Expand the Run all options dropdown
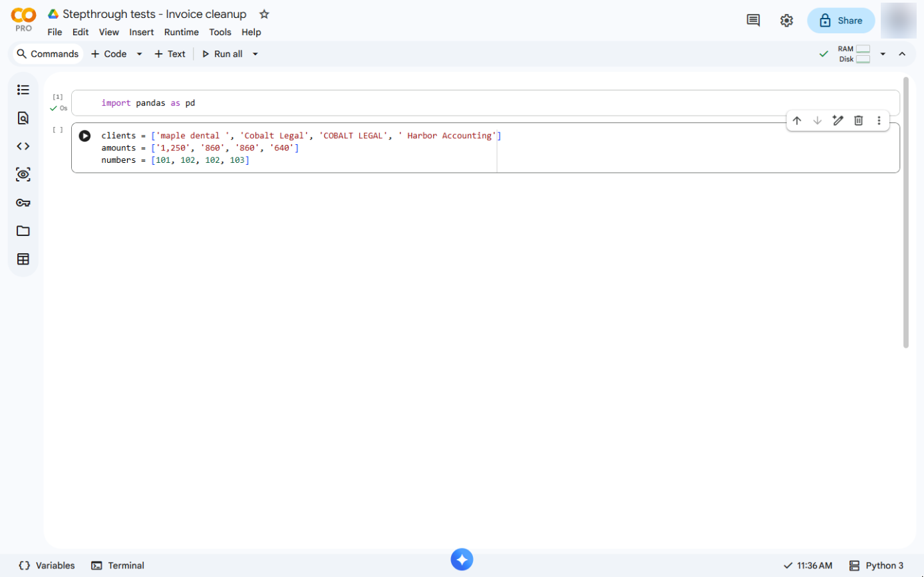This screenshot has width=924, height=577. click(x=255, y=54)
